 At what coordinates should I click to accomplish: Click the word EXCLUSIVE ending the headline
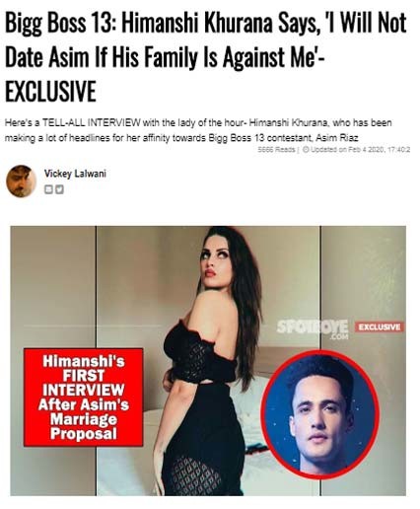(x=50, y=91)
